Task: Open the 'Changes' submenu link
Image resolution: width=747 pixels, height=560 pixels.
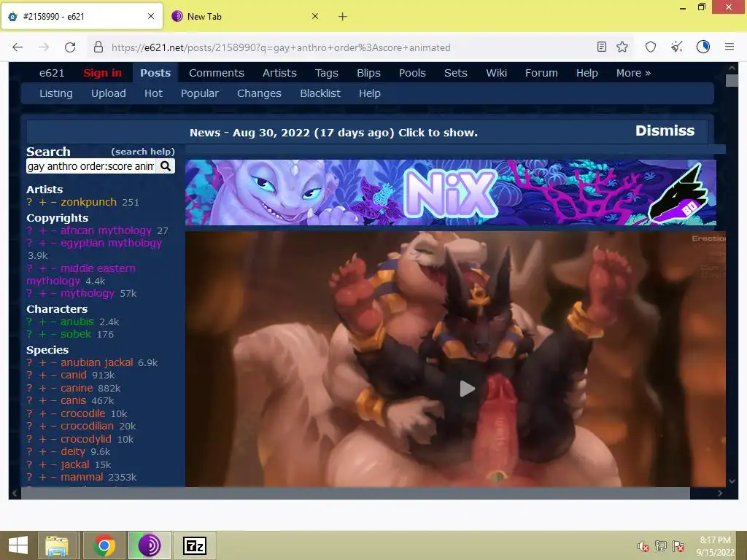Action: tap(259, 93)
